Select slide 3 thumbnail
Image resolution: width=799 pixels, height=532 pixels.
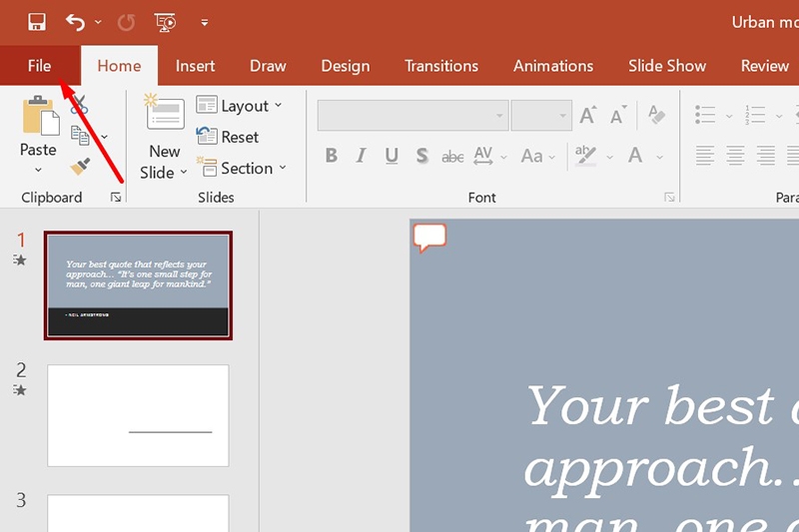click(138, 513)
